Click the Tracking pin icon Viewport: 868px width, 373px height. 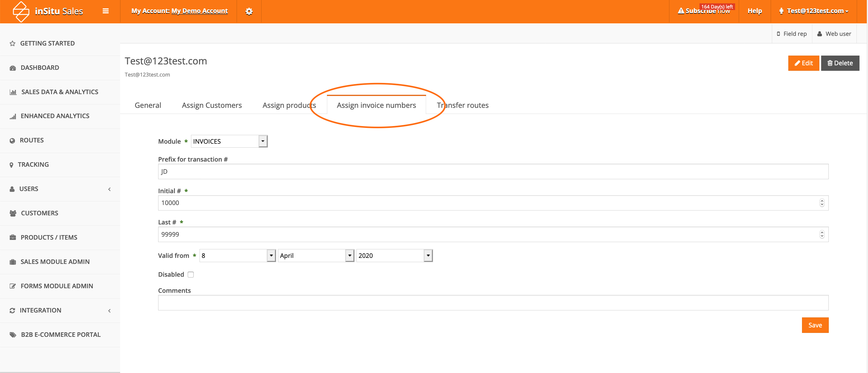click(x=12, y=165)
